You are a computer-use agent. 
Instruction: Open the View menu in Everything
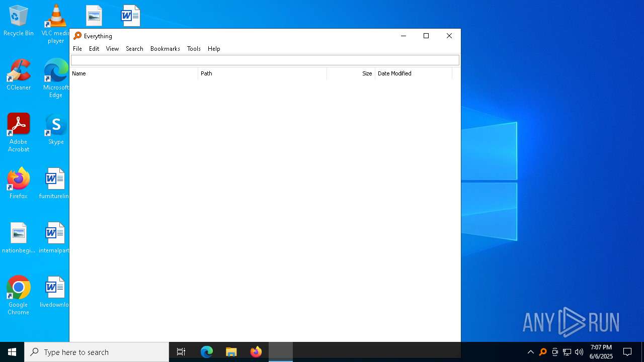[x=112, y=49]
